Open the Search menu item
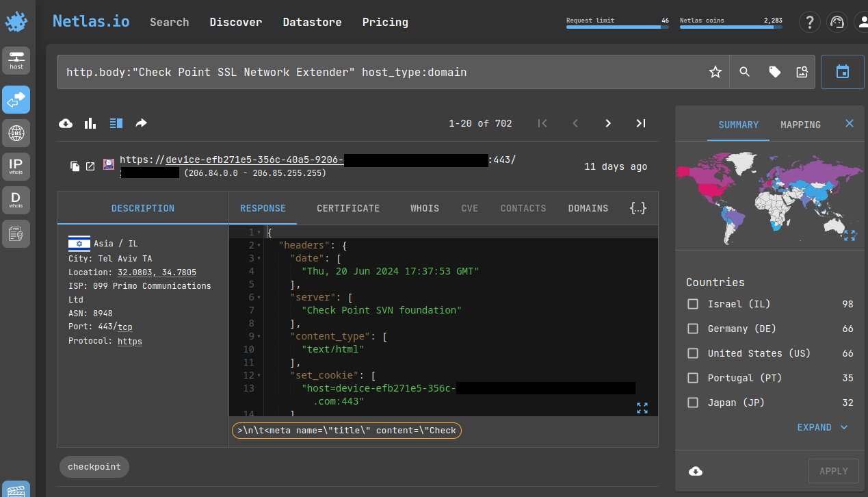The image size is (868, 497). [170, 22]
